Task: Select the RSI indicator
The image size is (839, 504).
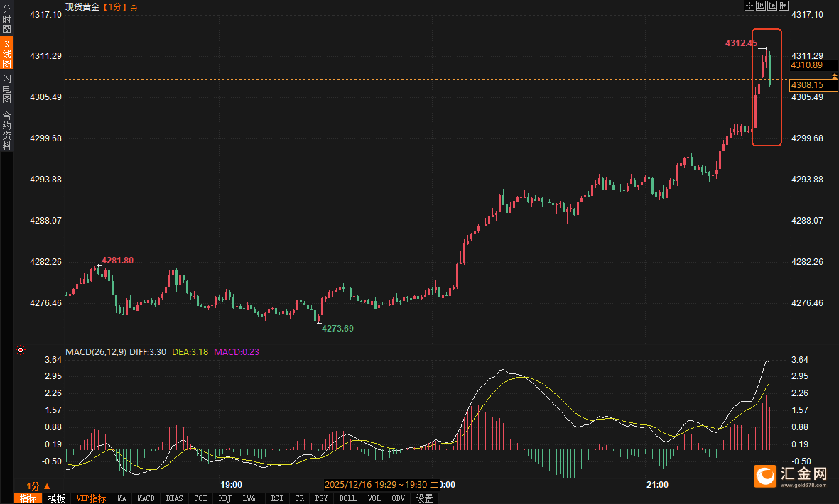Action: tap(277, 498)
